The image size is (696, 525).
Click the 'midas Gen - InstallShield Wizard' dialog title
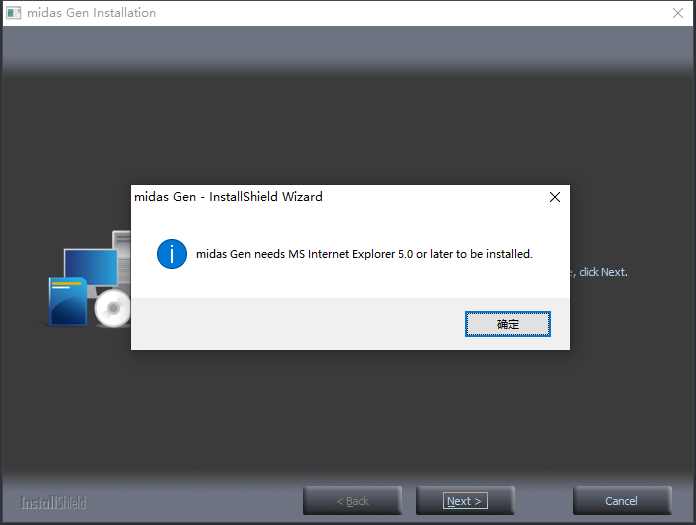coord(228,197)
